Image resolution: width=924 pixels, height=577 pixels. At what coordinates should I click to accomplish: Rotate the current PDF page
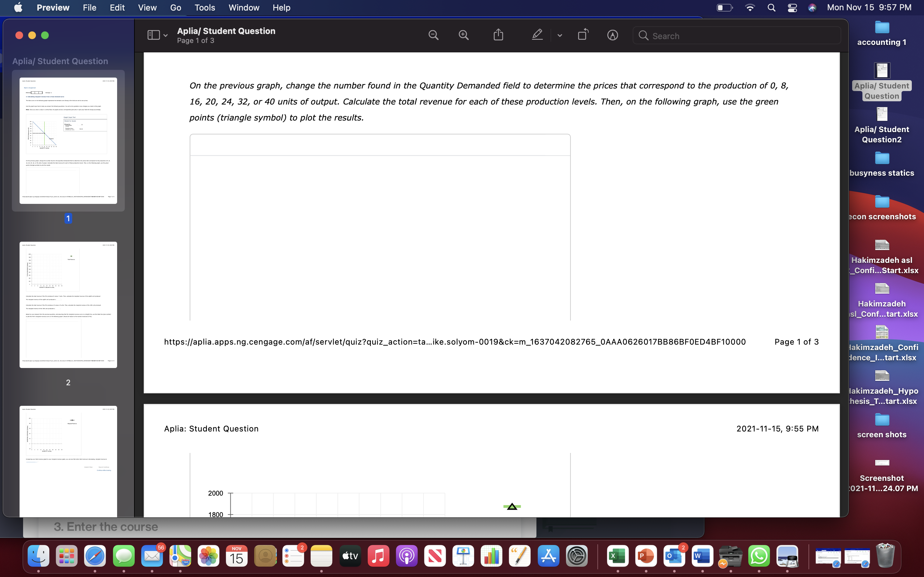click(x=583, y=35)
